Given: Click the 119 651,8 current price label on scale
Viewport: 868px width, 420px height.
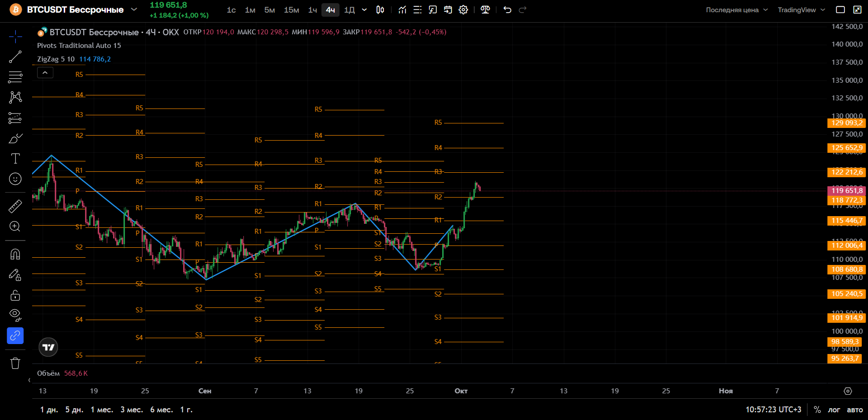Looking at the screenshot, I should click(846, 191).
